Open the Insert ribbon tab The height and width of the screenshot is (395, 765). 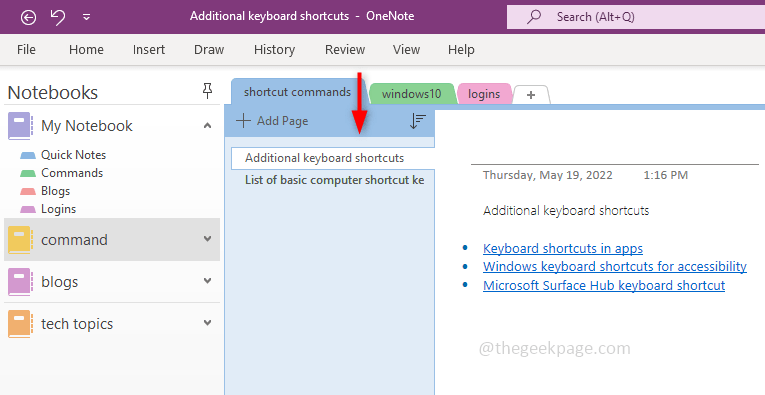[x=149, y=50]
